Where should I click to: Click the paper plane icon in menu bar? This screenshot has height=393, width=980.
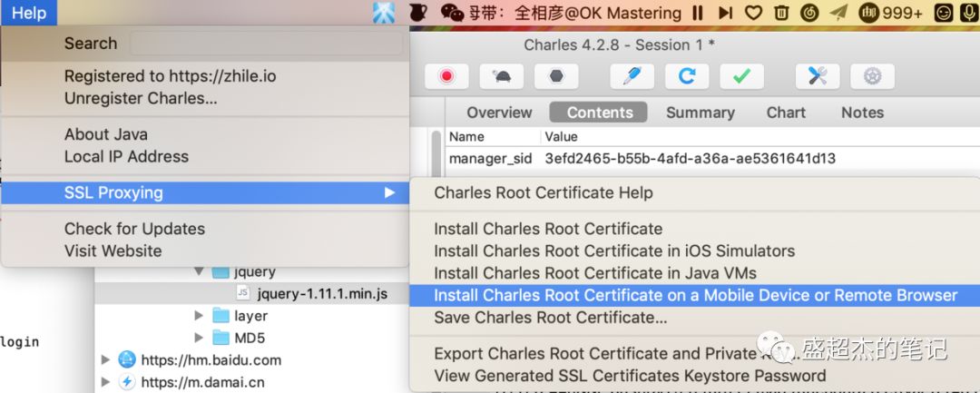(838, 13)
